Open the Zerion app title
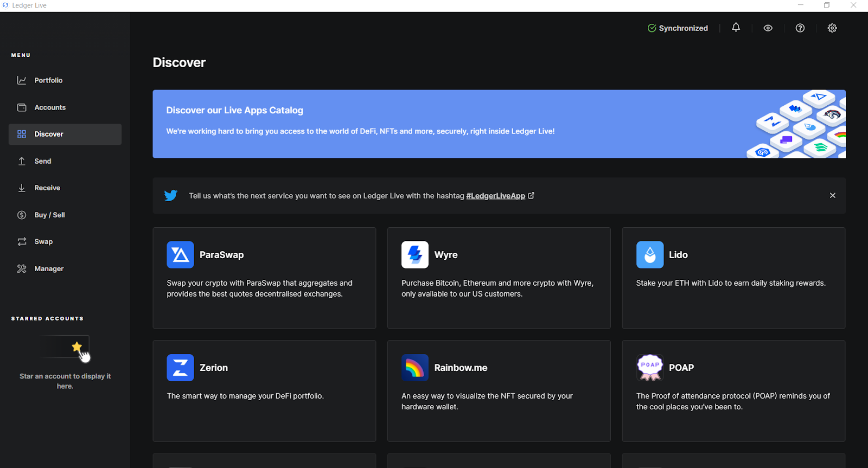 tap(214, 368)
